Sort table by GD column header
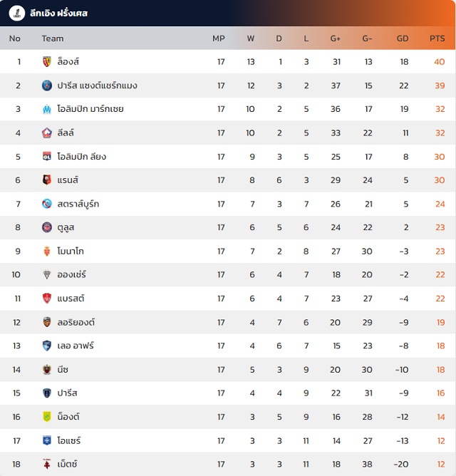This screenshot has width=456, height=476. click(x=403, y=38)
